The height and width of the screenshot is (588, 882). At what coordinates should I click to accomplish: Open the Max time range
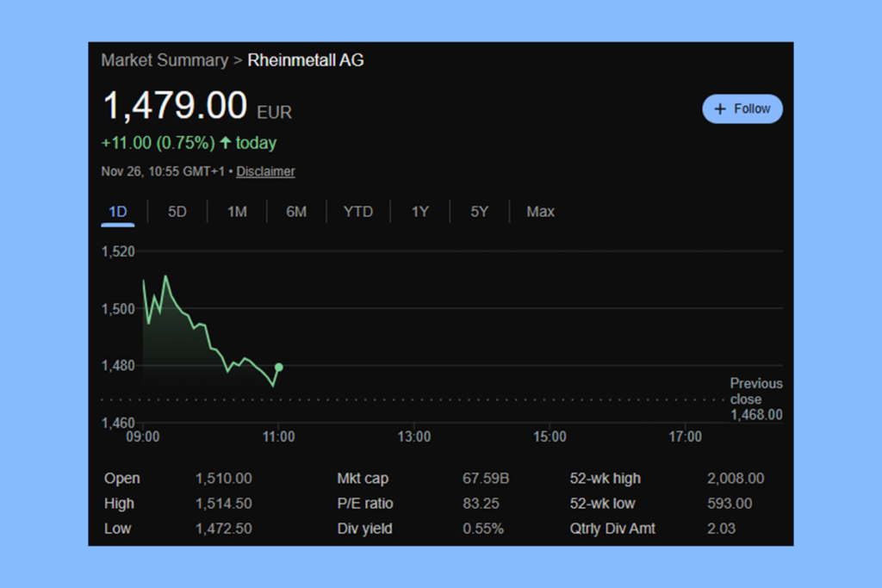pyautogui.click(x=540, y=211)
